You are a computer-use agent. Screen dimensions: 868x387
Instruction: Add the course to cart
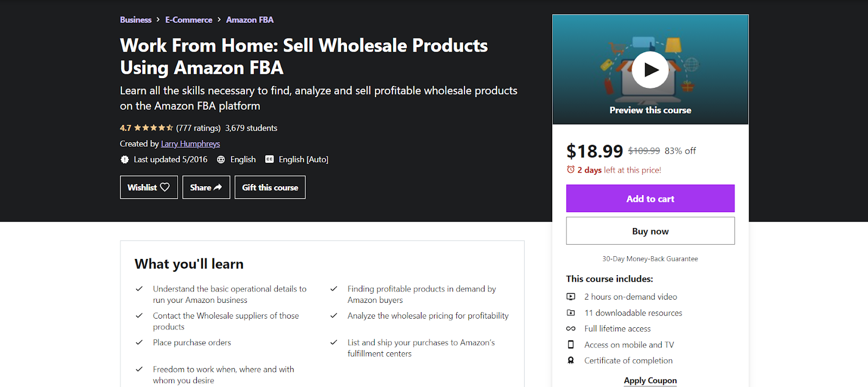[x=650, y=199]
